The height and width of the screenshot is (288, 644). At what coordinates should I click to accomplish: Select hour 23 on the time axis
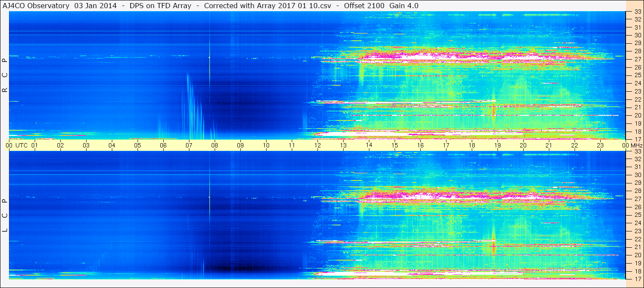(x=600, y=145)
